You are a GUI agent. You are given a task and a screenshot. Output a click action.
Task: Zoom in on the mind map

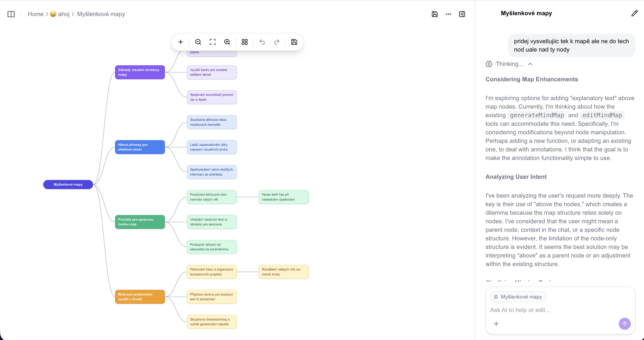(227, 42)
